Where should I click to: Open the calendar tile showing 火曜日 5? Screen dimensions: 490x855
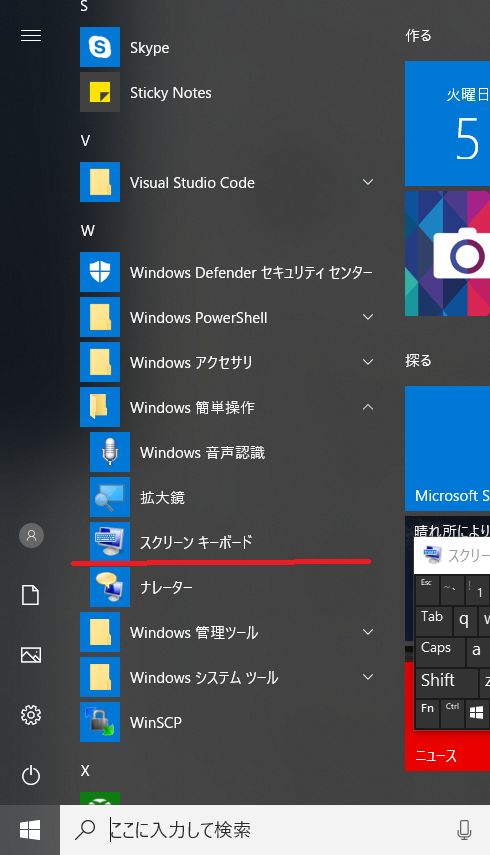(x=447, y=123)
